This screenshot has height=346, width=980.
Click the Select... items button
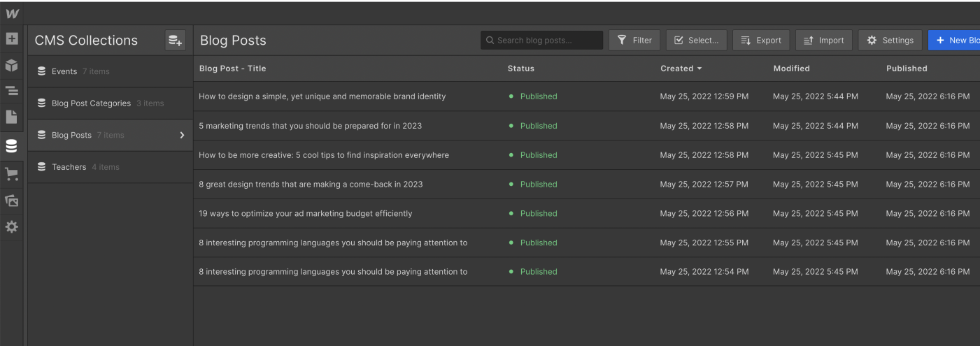point(696,41)
